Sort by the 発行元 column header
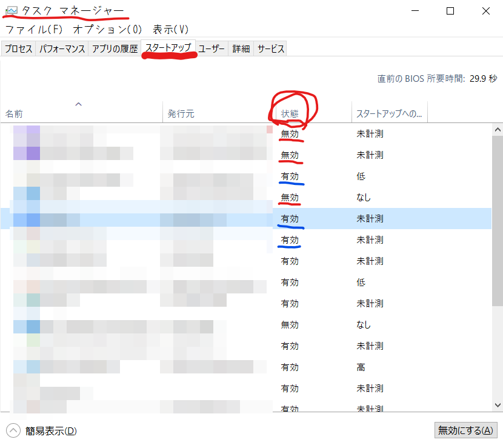This screenshot has height=448, width=503. point(220,112)
